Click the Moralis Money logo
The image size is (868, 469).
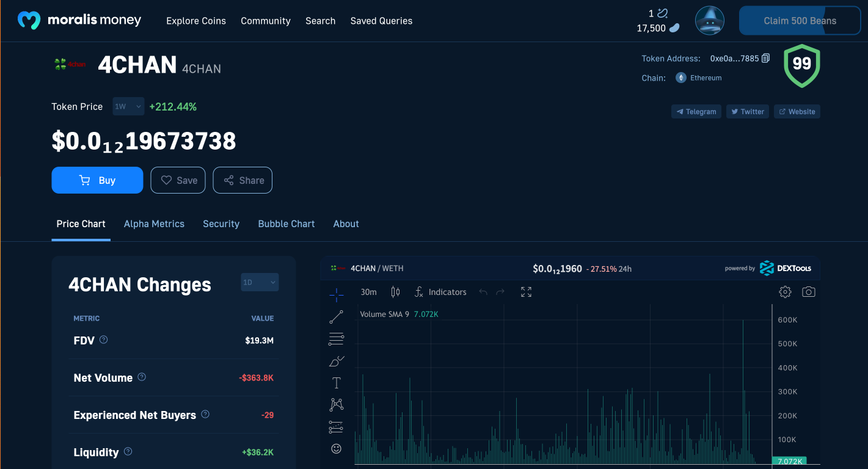tap(79, 21)
